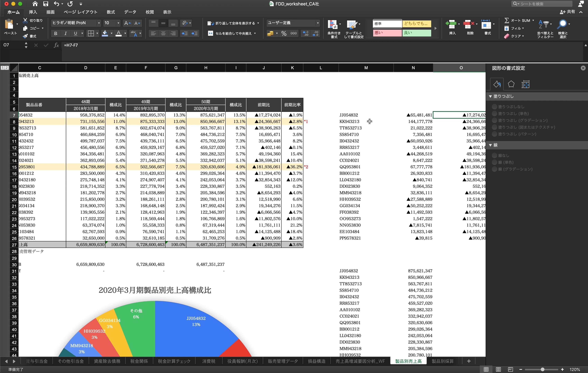Open the fill and line tab icon
The width and height of the screenshot is (588, 373).
click(x=497, y=84)
